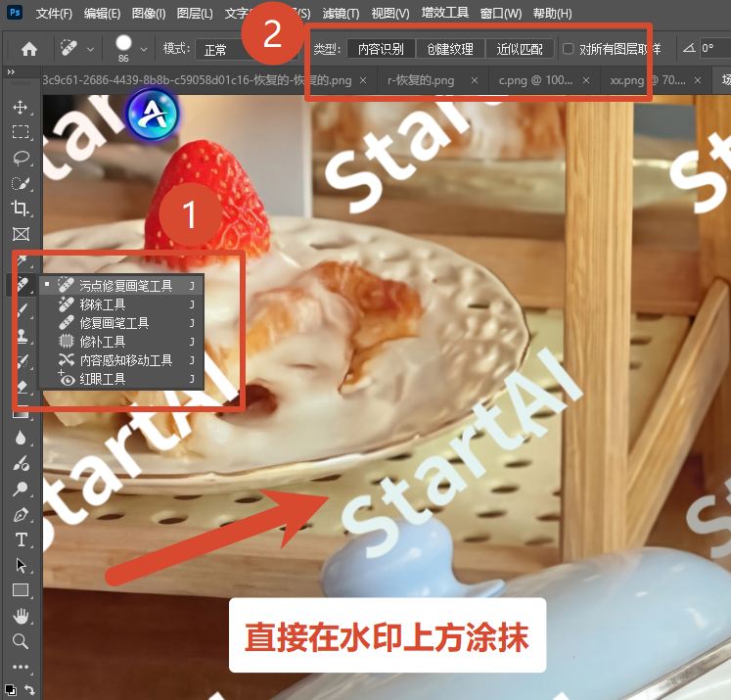The image size is (731, 700).
Task: Open the 视图(V) menu
Action: tap(390, 14)
